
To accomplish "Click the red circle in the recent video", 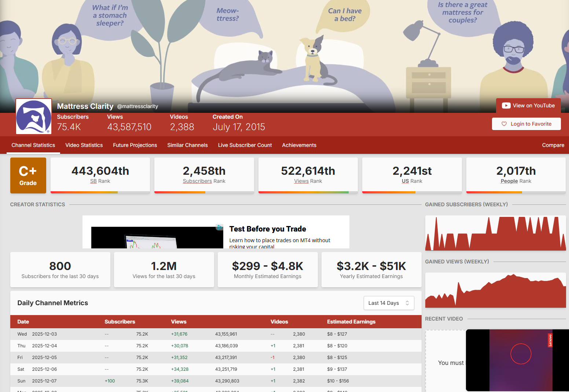I will click(x=521, y=354).
